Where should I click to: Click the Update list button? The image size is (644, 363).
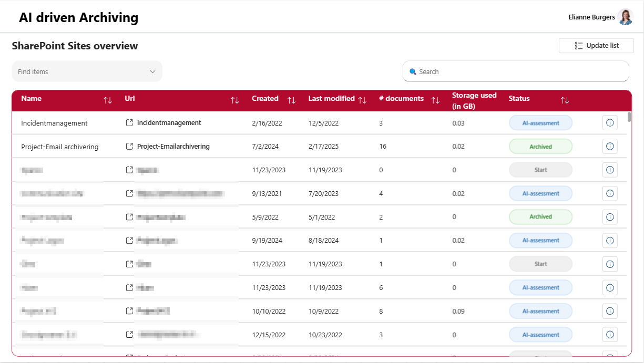tap(596, 46)
